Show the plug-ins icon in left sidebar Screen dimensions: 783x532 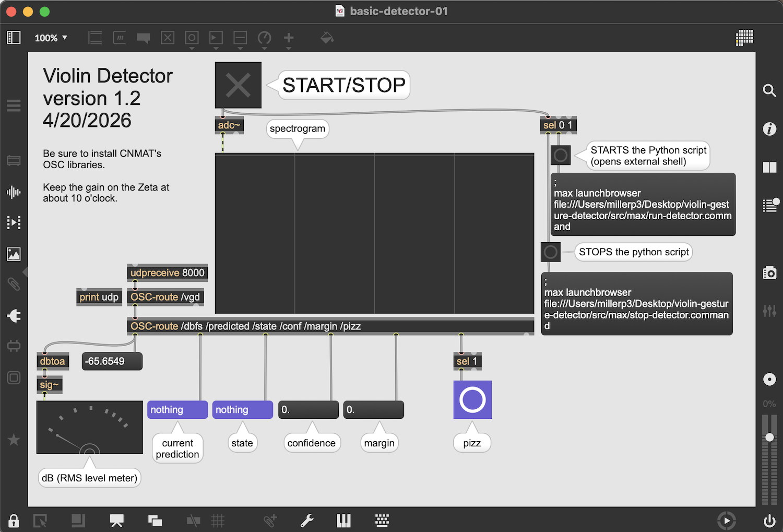(x=14, y=315)
